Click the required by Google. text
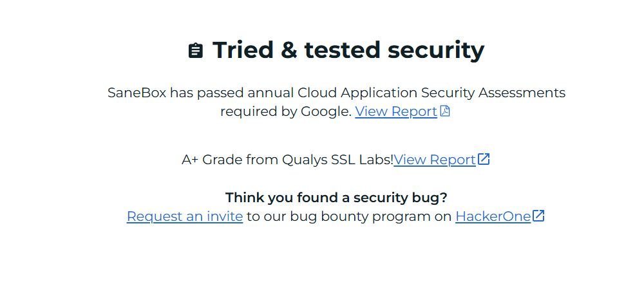This screenshot has height=302, width=644. click(286, 112)
